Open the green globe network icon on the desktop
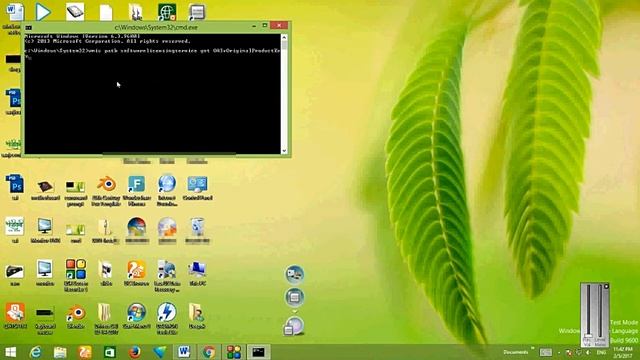Image resolution: width=640 pixels, height=360 pixels. click(167, 12)
